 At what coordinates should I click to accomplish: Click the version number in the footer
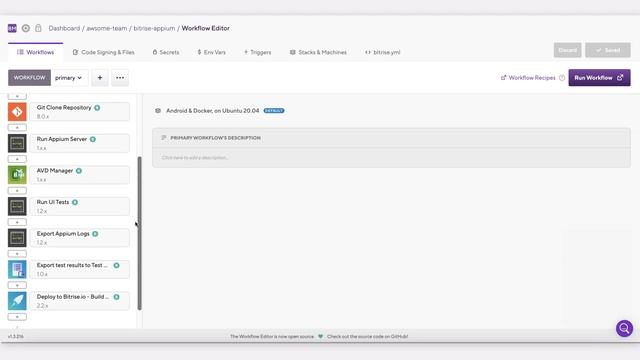[16, 336]
